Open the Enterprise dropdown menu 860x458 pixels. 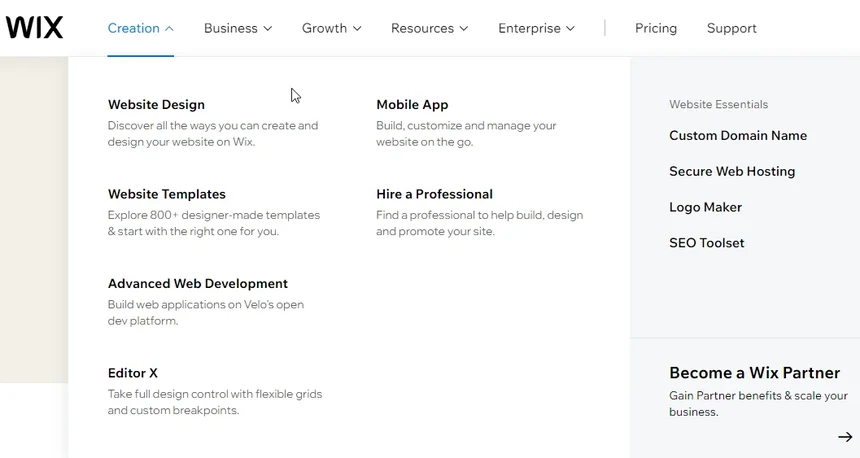tap(537, 28)
